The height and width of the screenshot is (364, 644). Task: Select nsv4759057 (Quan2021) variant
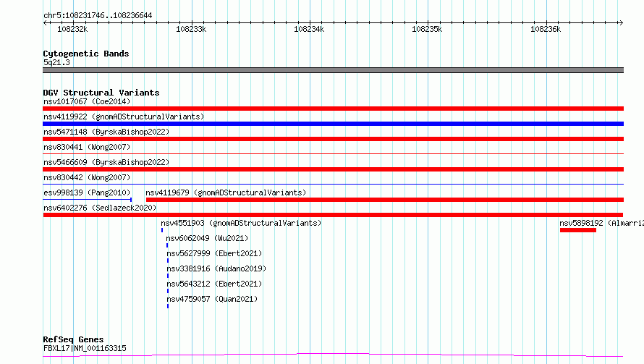[x=212, y=299]
